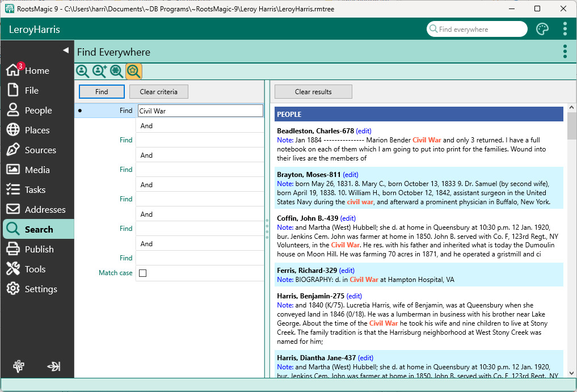Click the Clear results button
The image size is (577, 392).
coord(313,92)
